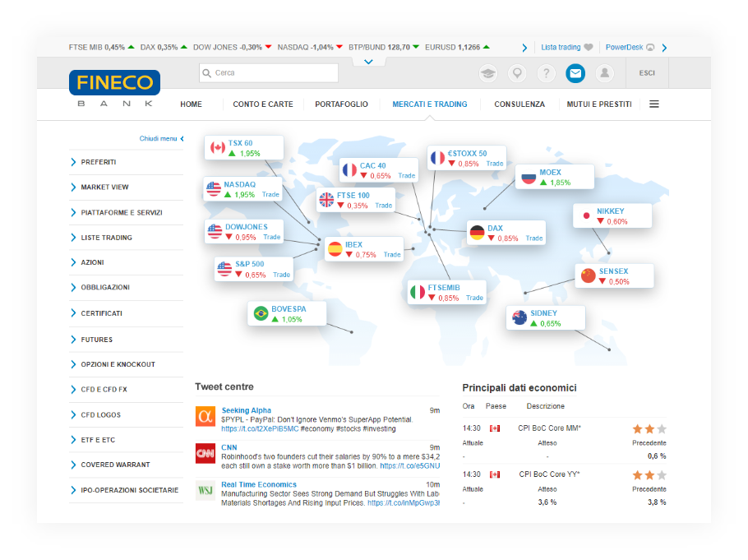Click the Canada flag on TSX 60
The width and height of the screenshot is (748, 560).
[x=218, y=147]
